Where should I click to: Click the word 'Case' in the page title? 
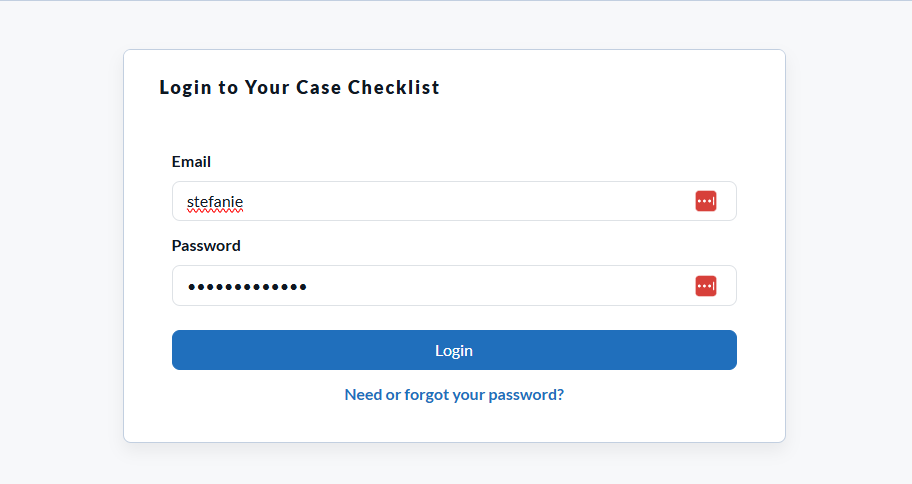point(319,87)
